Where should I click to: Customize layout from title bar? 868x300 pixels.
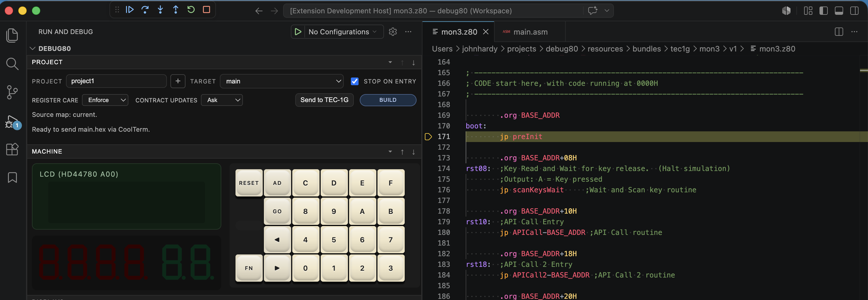click(x=808, y=11)
